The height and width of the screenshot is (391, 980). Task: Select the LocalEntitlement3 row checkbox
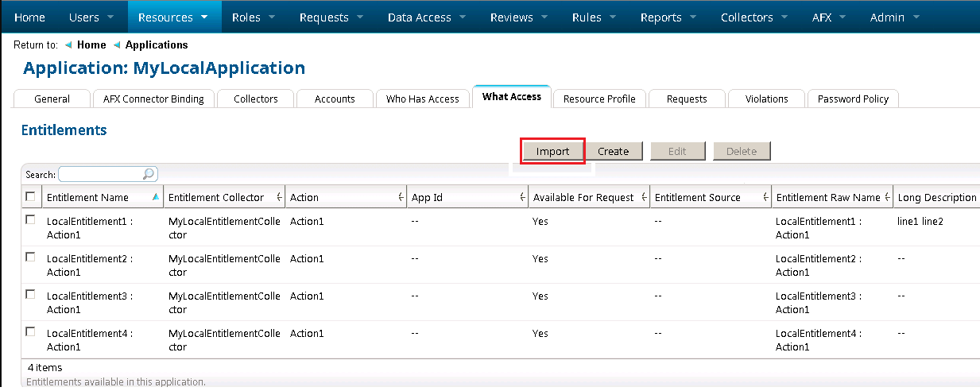coord(30,294)
